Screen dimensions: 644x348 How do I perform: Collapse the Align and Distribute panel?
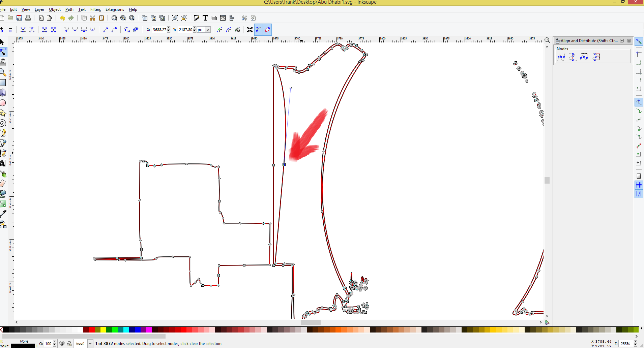tap(621, 40)
